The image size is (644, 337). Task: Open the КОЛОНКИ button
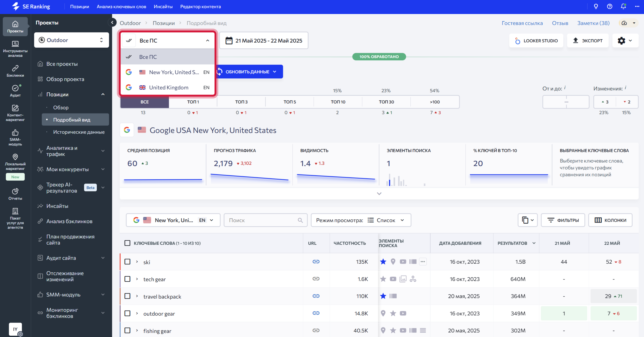point(611,220)
